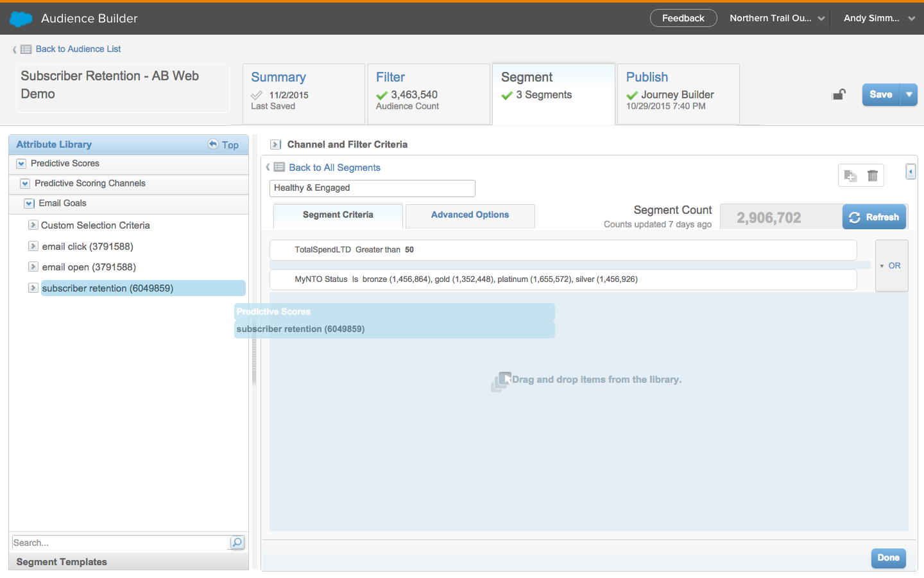This screenshot has width=924, height=578.
Task: Open the Save options dropdown arrow
Action: (x=909, y=94)
